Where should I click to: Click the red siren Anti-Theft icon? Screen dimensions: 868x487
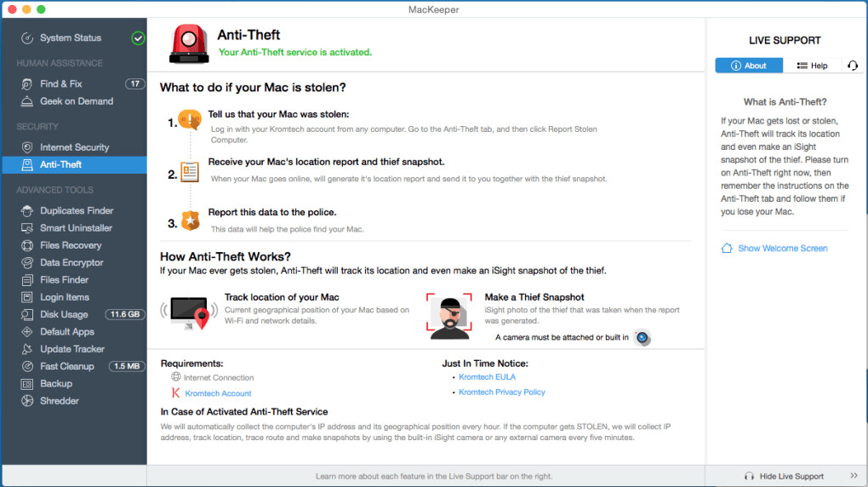click(x=189, y=43)
